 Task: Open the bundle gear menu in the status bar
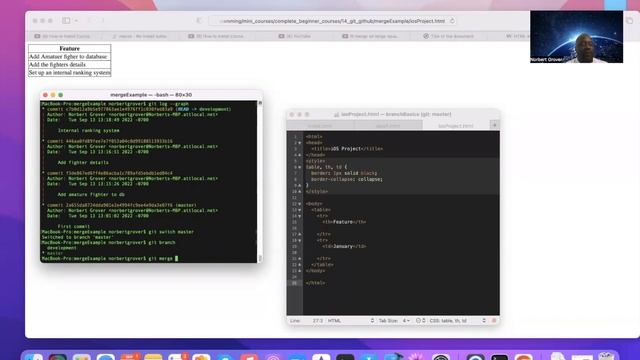(x=420, y=321)
